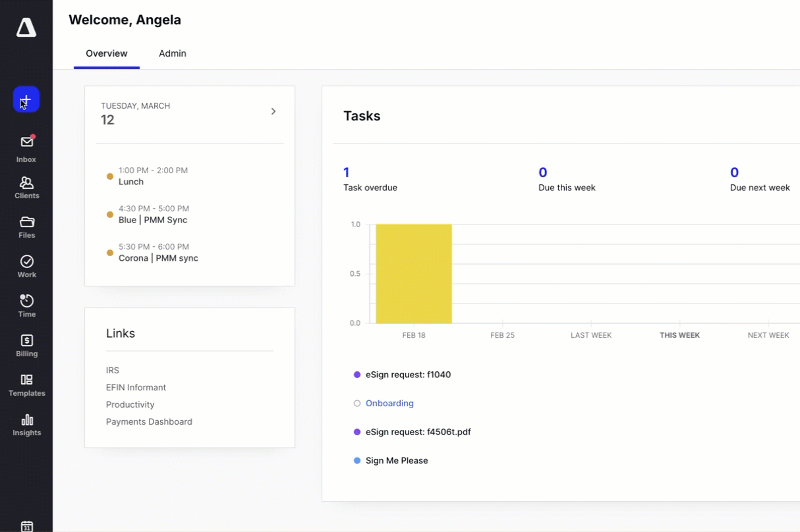Expand calendar with the chevron arrow
800x532 pixels.
273,111
